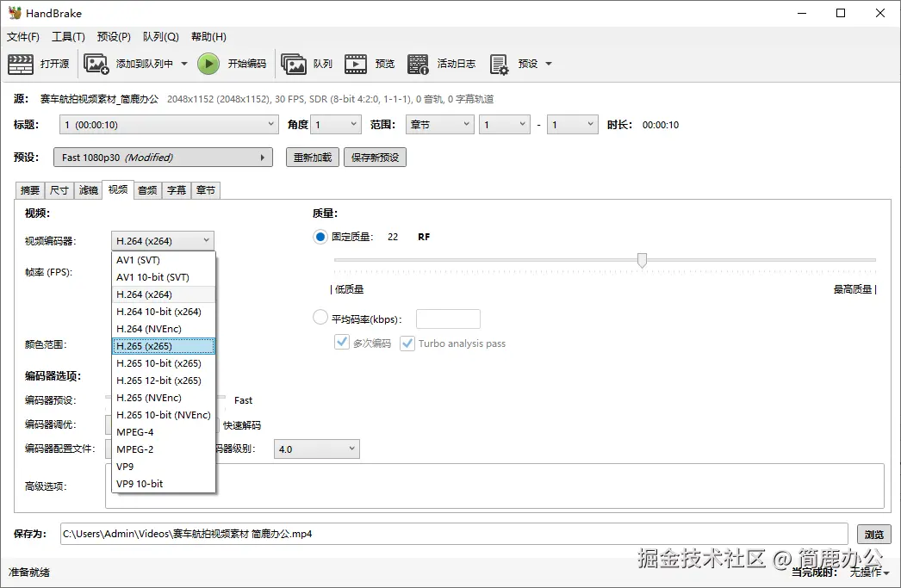Viewport: 901px width, 588px height.
Task: Open the 当完成时 无操作 dropdown
Action: pyautogui.click(x=869, y=572)
